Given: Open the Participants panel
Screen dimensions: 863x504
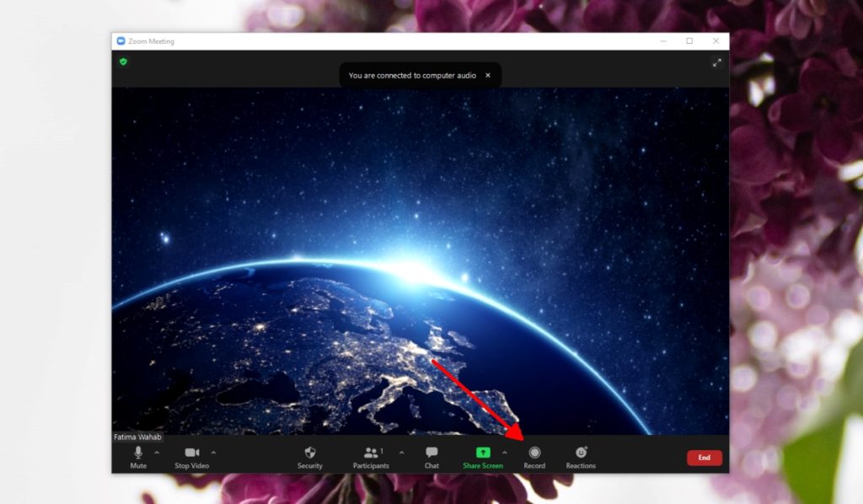Looking at the screenshot, I should tap(371, 456).
